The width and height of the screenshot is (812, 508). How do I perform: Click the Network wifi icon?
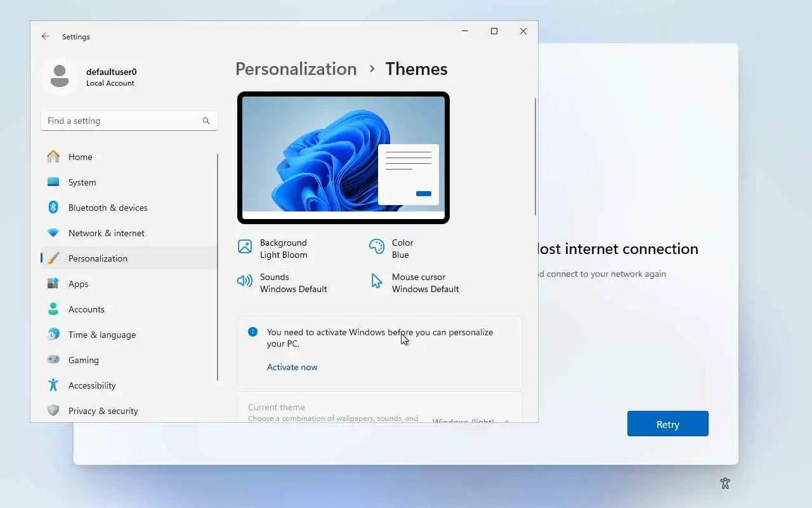pos(53,233)
